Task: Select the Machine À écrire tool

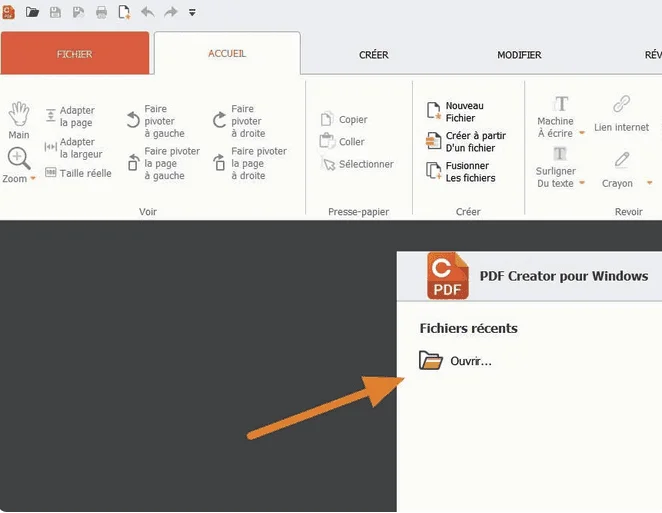Action: coord(556,117)
